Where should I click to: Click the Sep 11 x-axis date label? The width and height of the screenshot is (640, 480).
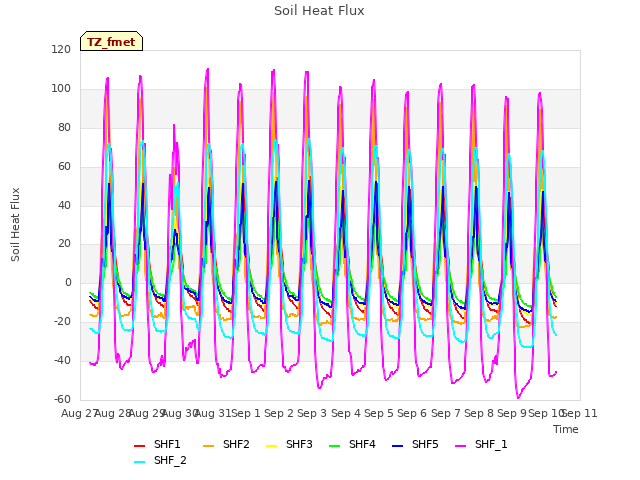(580, 413)
